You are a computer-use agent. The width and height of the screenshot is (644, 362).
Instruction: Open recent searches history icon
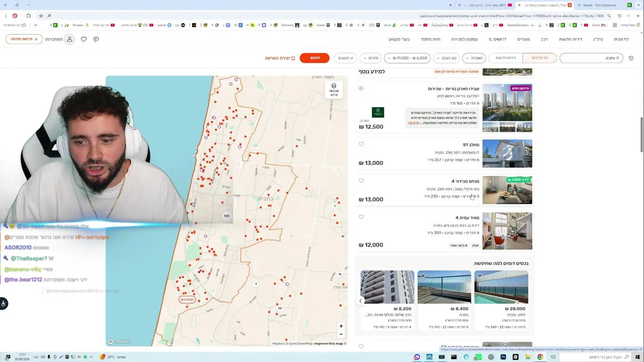pyautogui.click(x=631, y=58)
